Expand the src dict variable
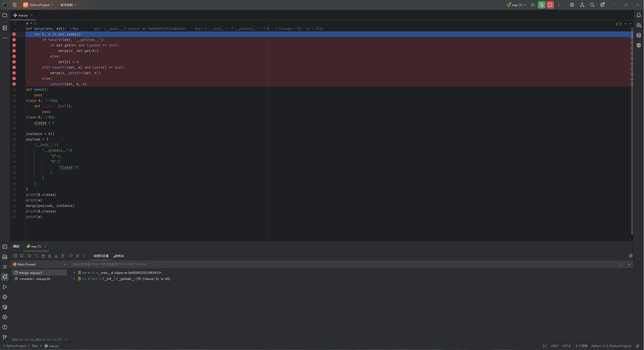The width and height of the screenshot is (644, 350). pyautogui.click(x=74, y=279)
